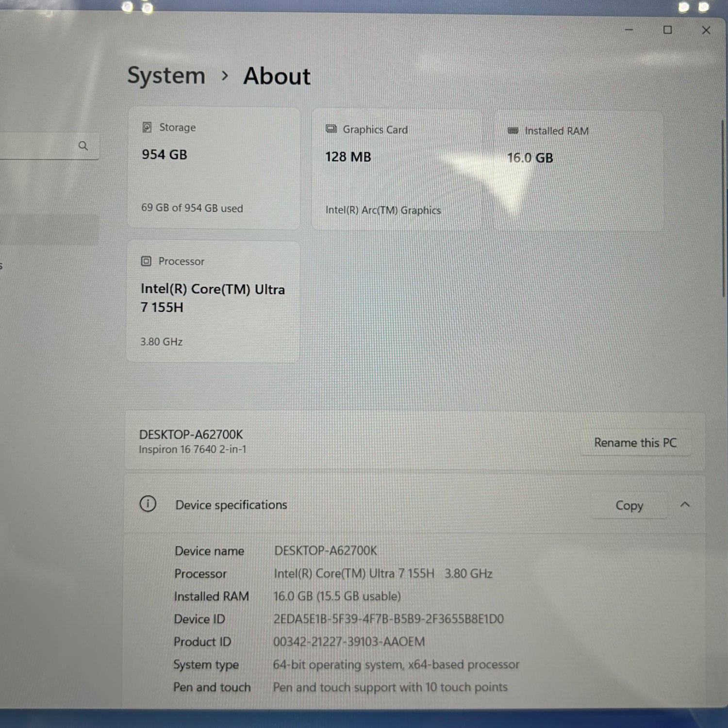
Task: Click the Graphics Card icon
Action: coord(331,129)
